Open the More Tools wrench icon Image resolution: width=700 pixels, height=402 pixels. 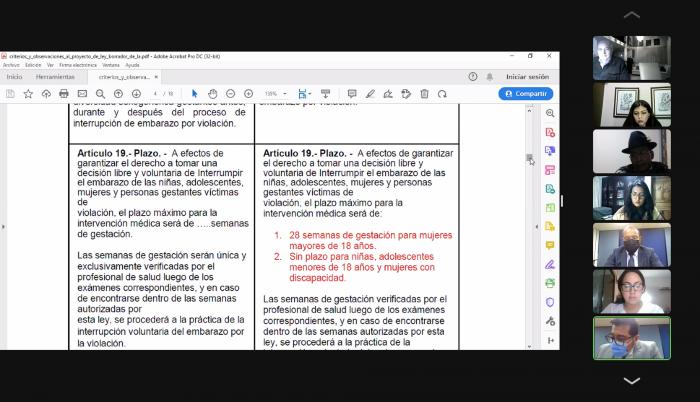[x=550, y=321]
